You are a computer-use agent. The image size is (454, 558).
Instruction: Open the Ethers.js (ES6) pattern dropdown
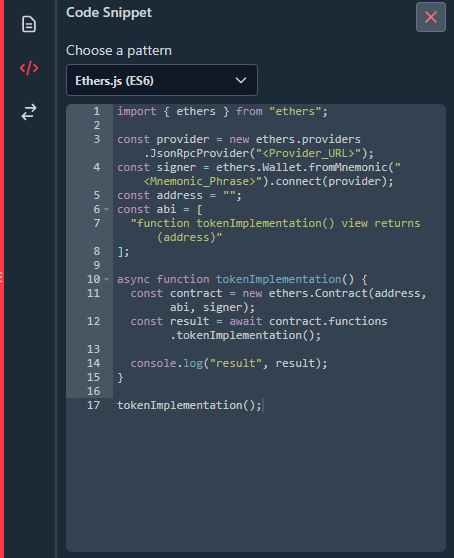click(x=162, y=80)
